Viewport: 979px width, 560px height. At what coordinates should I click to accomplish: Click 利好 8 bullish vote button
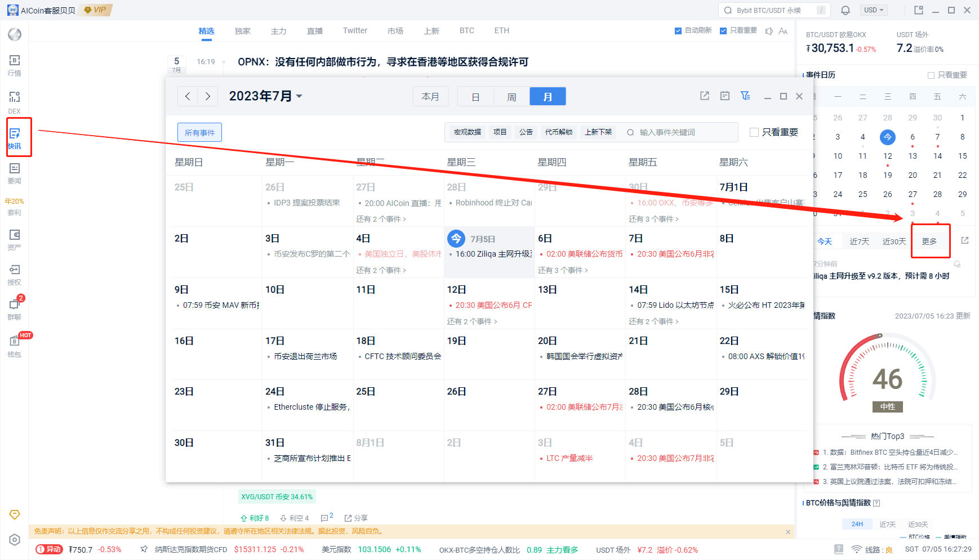click(x=255, y=518)
